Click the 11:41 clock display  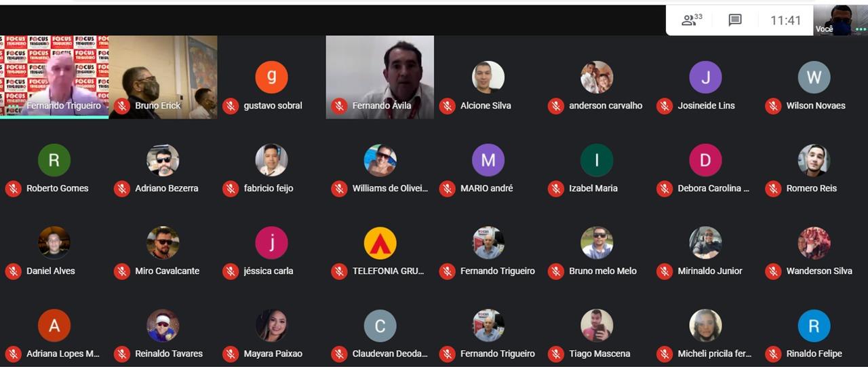785,20
